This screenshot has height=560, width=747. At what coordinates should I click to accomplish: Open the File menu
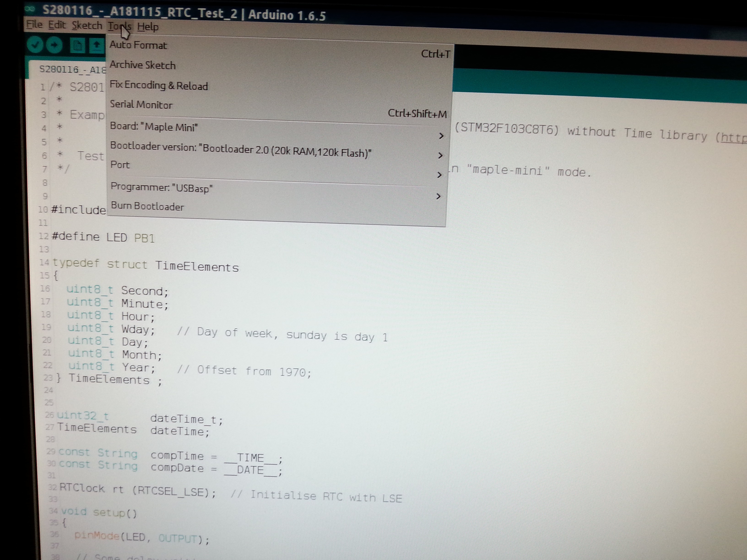pos(35,25)
